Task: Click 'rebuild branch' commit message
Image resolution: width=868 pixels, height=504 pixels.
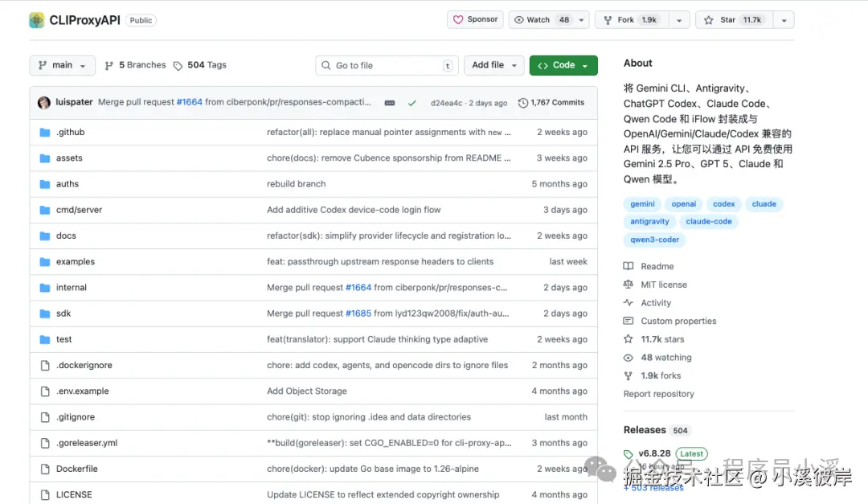Action: tap(296, 184)
